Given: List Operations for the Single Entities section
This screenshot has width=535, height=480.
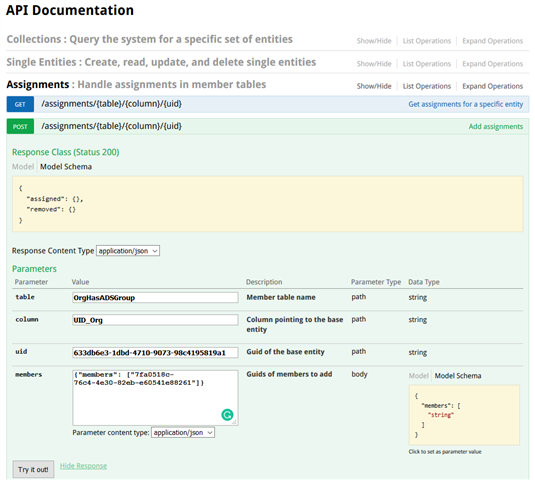Looking at the screenshot, I should pyautogui.click(x=426, y=64).
